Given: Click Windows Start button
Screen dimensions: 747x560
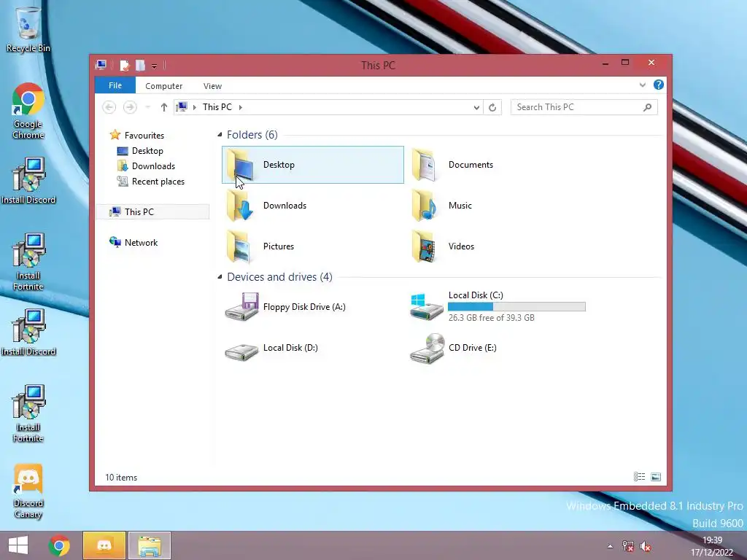Looking at the screenshot, I should (x=18, y=545).
